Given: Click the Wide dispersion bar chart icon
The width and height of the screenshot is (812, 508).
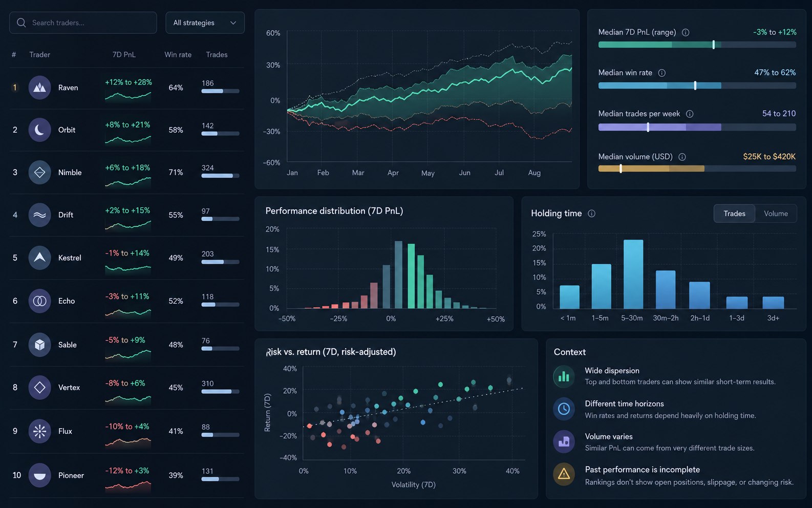Looking at the screenshot, I should click(x=564, y=376).
